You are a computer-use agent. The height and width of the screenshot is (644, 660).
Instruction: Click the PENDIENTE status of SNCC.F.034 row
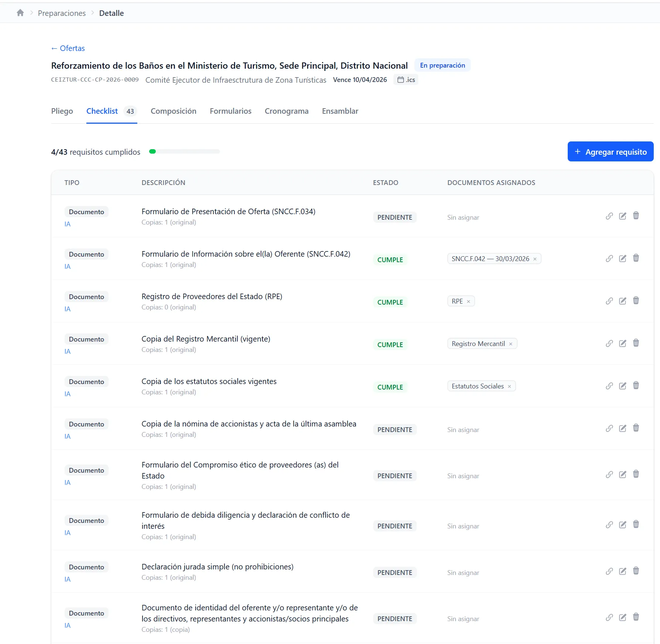[395, 217]
